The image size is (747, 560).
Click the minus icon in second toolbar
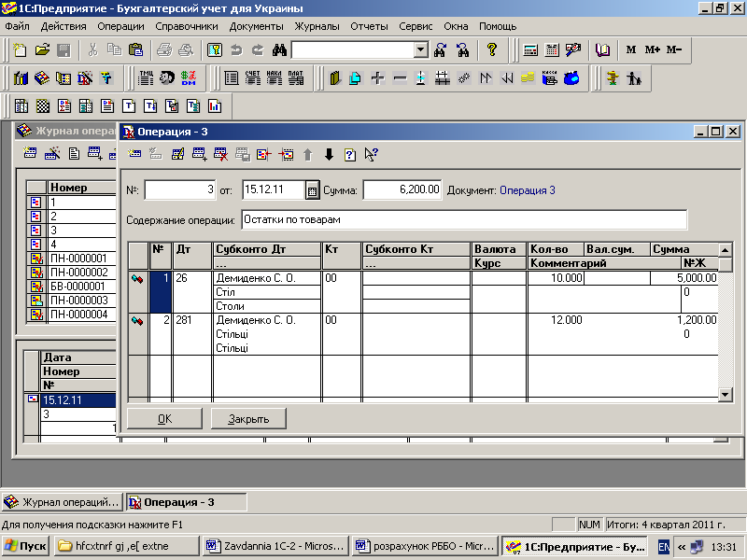(x=400, y=78)
